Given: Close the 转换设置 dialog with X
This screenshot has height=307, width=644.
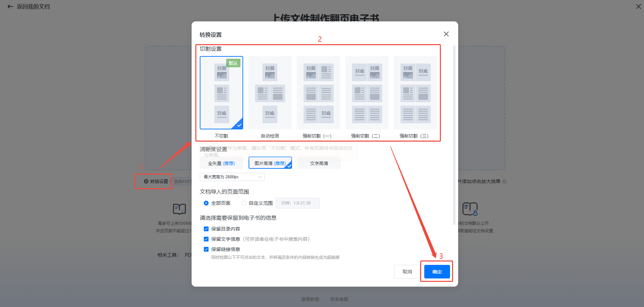Looking at the screenshot, I should 446,34.
